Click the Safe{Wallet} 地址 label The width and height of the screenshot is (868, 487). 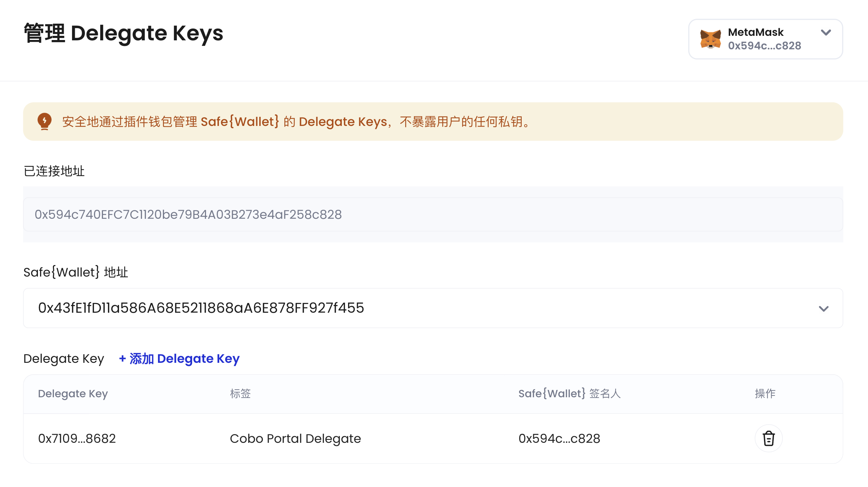(x=76, y=272)
